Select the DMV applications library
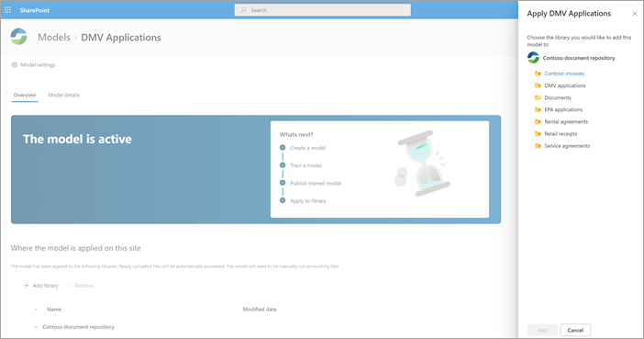 (565, 85)
